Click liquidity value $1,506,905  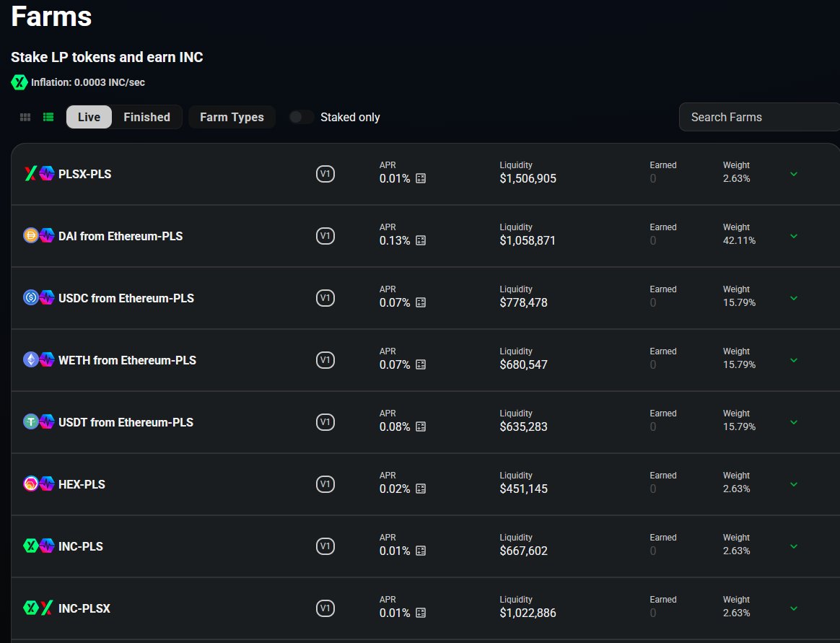point(528,178)
